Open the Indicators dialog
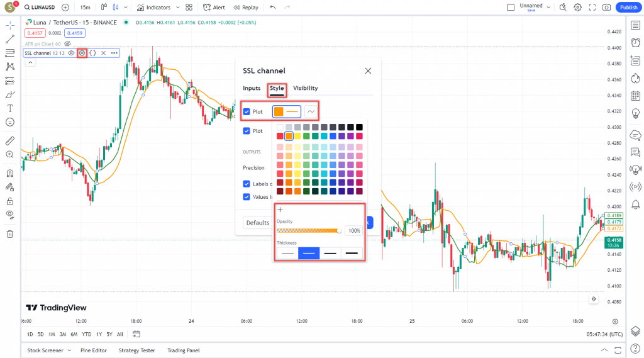 [x=153, y=8]
